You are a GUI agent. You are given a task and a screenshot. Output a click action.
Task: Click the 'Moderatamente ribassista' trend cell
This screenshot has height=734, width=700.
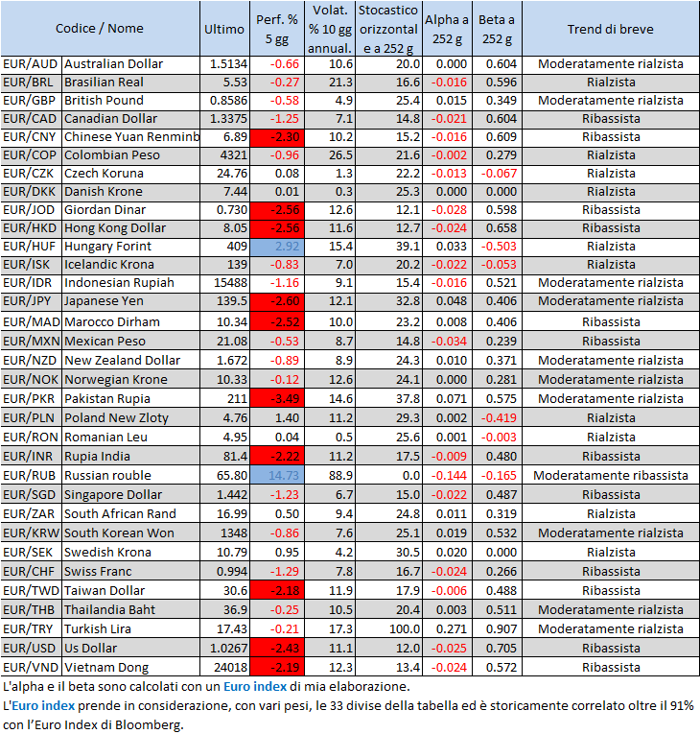pos(611,476)
